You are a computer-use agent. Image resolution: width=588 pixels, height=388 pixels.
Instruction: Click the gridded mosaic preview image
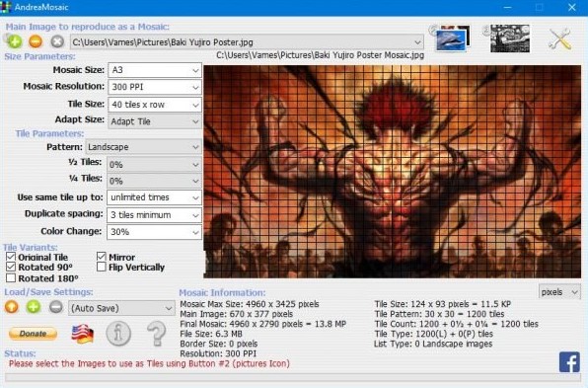(393, 172)
